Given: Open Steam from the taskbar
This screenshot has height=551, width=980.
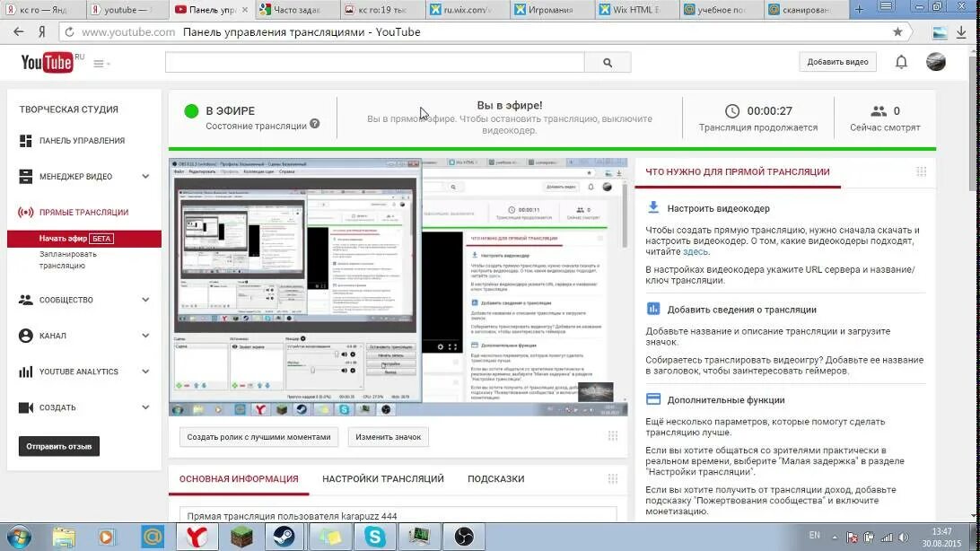Looking at the screenshot, I should coord(284,537).
